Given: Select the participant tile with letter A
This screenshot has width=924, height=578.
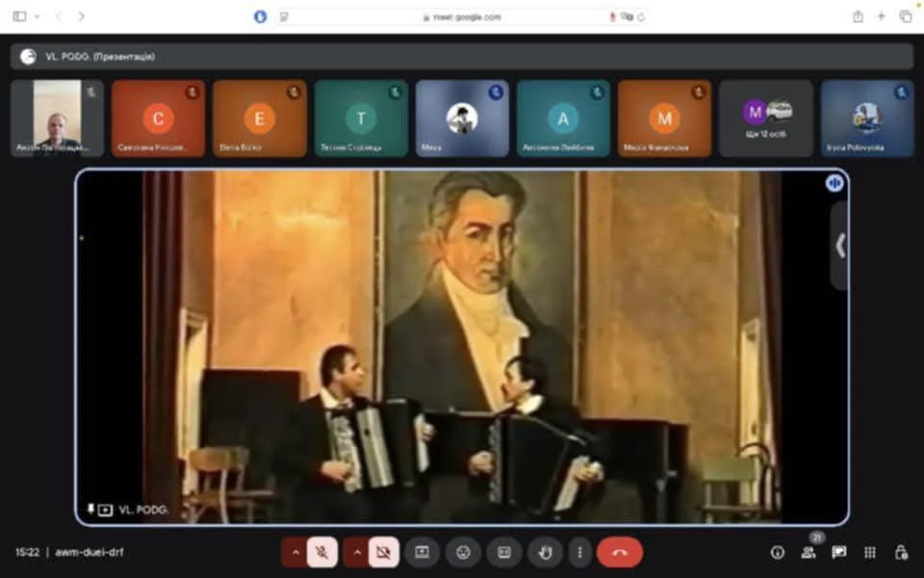Looking at the screenshot, I should tap(564, 118).
